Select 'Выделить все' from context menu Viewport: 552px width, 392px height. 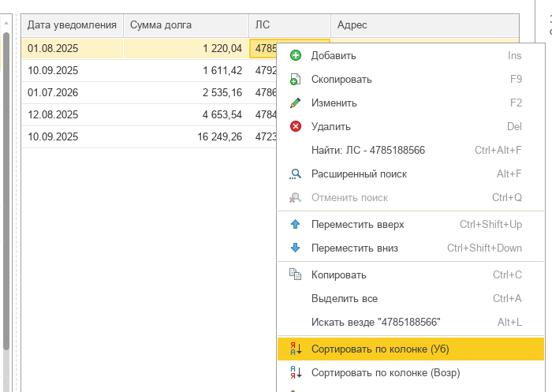(344, 298)
